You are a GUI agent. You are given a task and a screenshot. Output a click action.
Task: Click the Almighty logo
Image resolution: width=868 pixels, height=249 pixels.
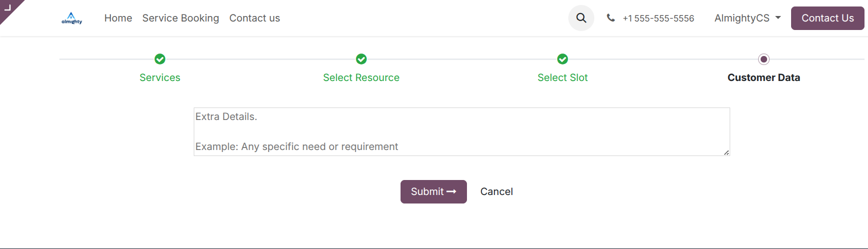[72, 18]
